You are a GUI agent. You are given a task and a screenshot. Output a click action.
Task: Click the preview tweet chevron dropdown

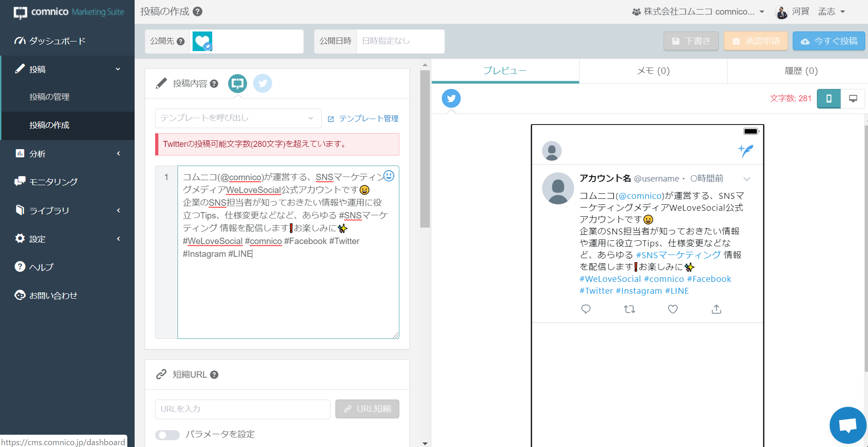747,179
